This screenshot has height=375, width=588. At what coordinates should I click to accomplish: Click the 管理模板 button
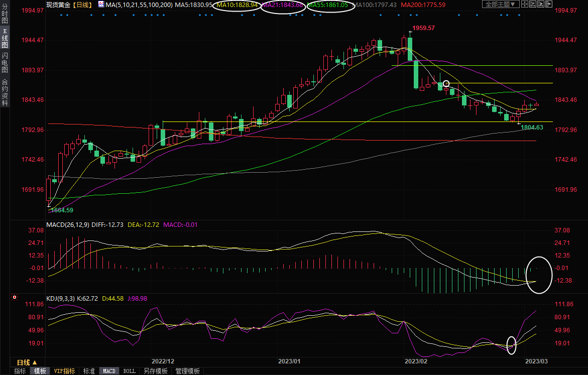(187, 371)
